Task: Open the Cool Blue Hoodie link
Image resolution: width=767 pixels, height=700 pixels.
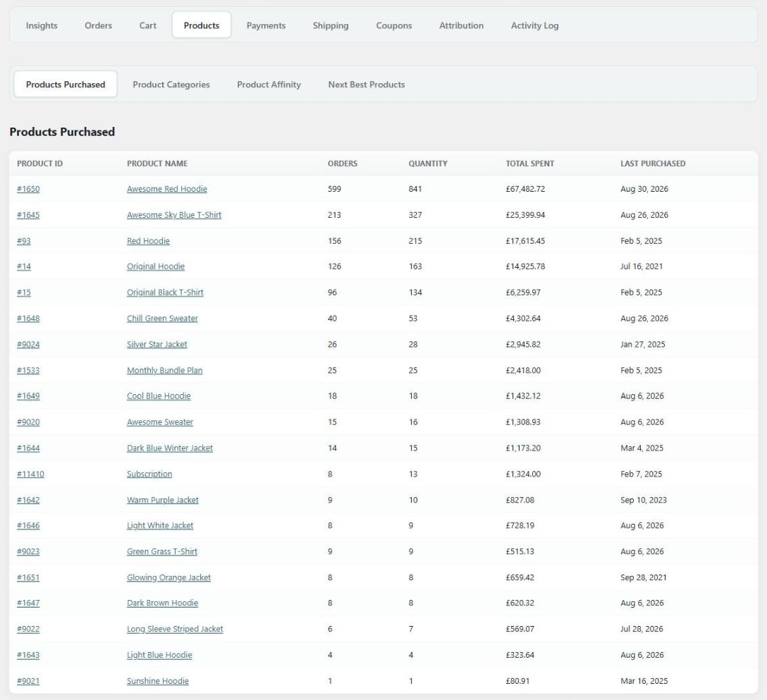Action: (159, 395)
